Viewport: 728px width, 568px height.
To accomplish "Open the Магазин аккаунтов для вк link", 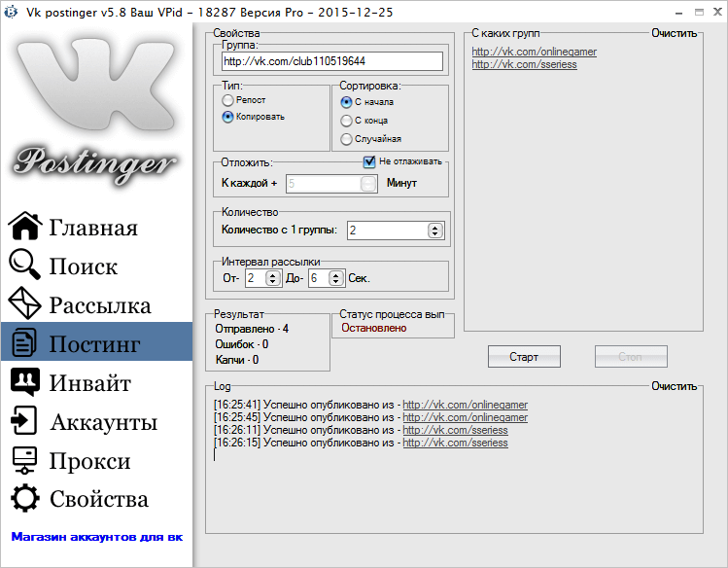I will coord(96,537).
